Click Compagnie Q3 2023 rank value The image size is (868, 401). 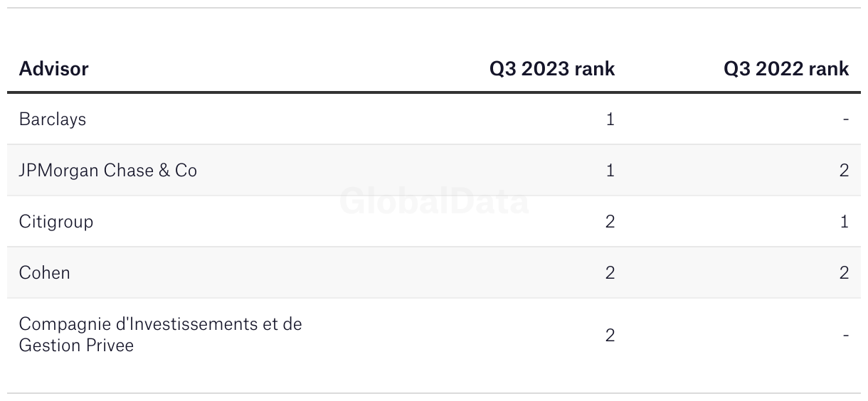pos(610,335)
